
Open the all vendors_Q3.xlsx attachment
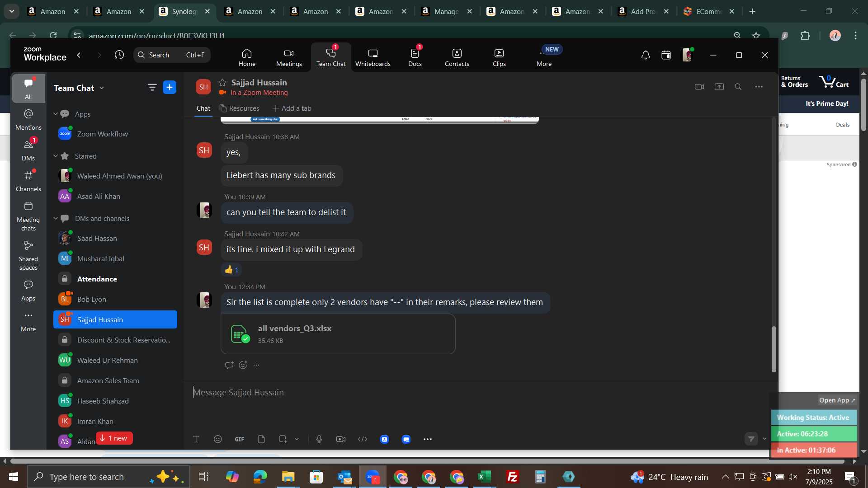pos(338,334)
